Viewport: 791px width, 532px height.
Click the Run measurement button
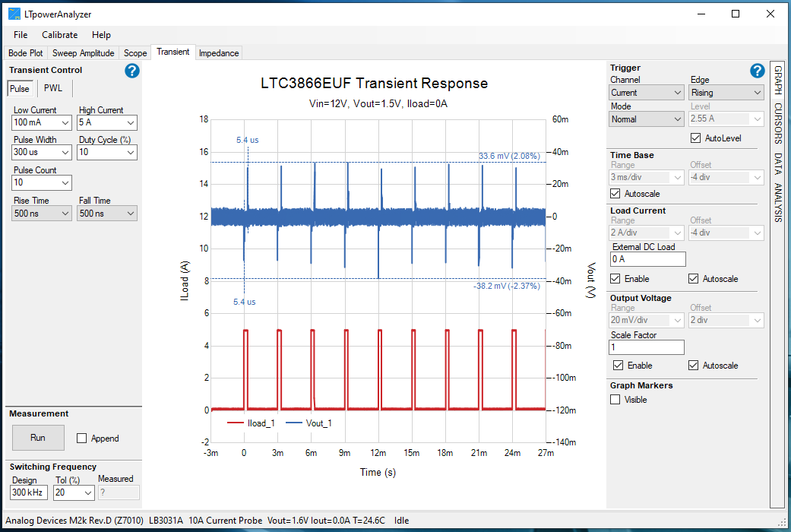point(38,438)
